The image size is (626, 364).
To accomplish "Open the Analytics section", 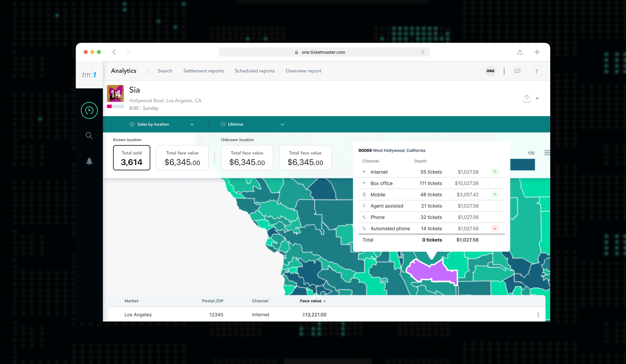I will 124,71.
